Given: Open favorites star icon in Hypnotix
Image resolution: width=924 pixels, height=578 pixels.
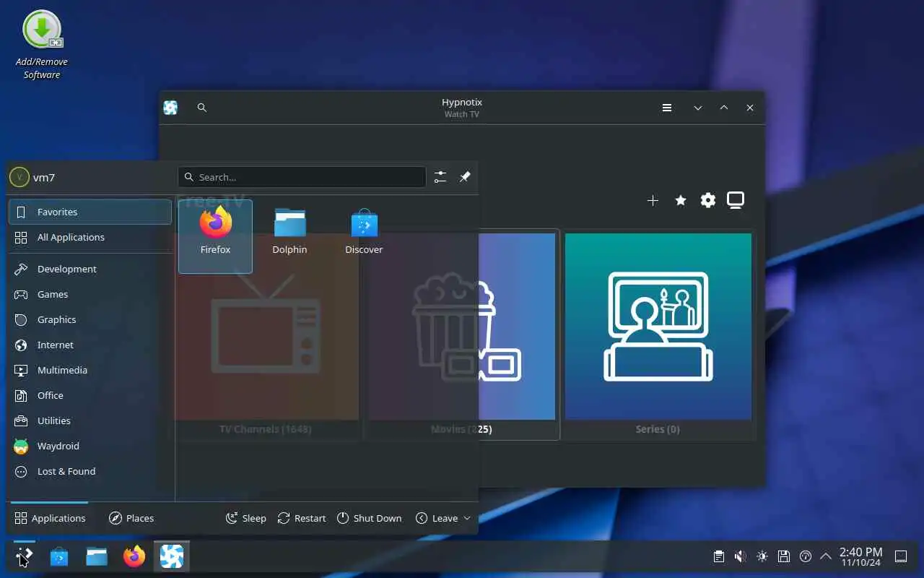Looking at the screenshot, I should 680,201.
